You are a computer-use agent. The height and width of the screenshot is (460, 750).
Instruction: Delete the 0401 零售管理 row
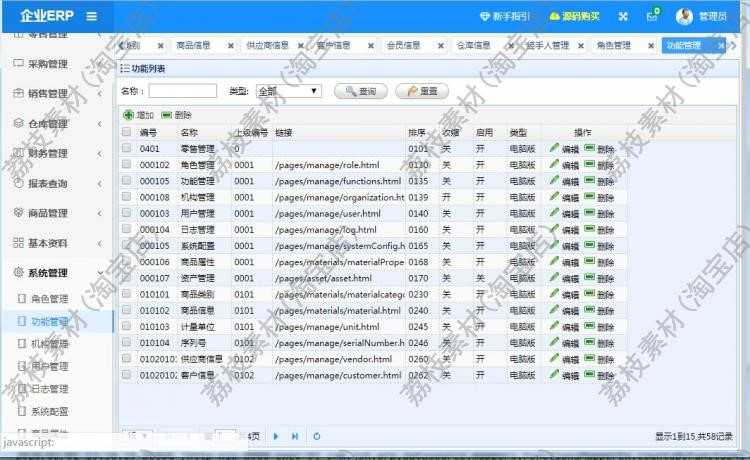pos(599,149)
